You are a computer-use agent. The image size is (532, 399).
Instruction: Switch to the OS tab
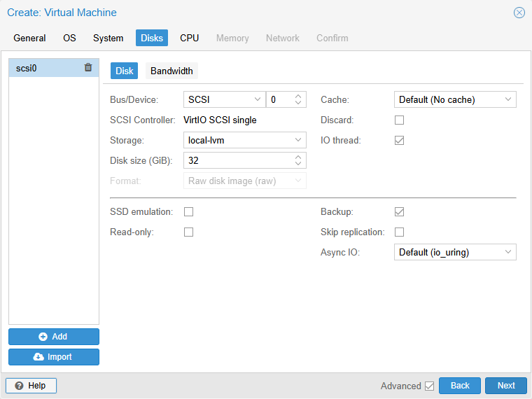[69, 38]
